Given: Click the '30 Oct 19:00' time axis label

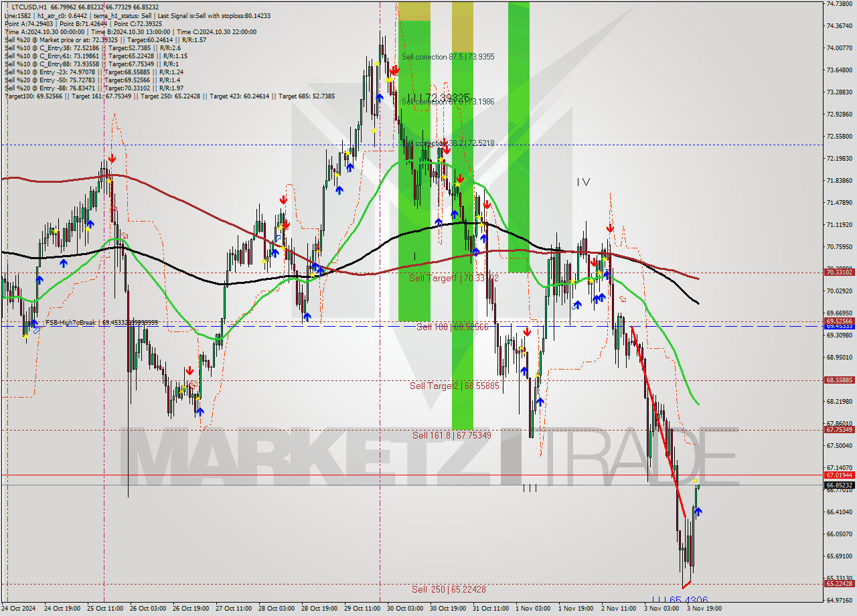Looking at the screenshot, I should pyautogui.click(x=447, y=609).
